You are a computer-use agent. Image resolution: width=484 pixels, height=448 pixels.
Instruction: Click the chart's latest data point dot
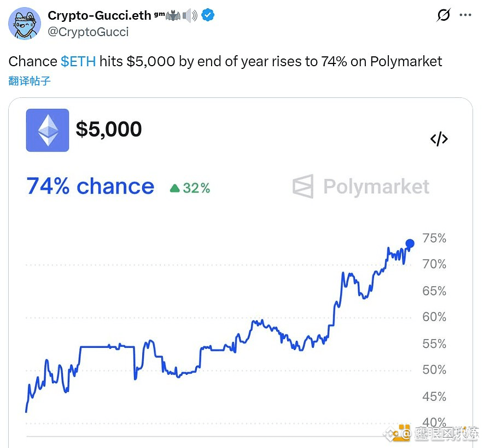point(410,243)
